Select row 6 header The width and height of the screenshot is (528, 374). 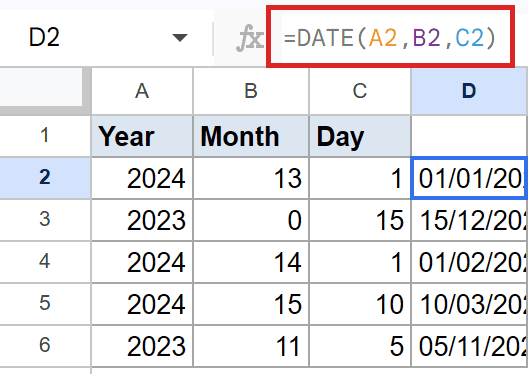pyautogui.click(x=45, y=346)
